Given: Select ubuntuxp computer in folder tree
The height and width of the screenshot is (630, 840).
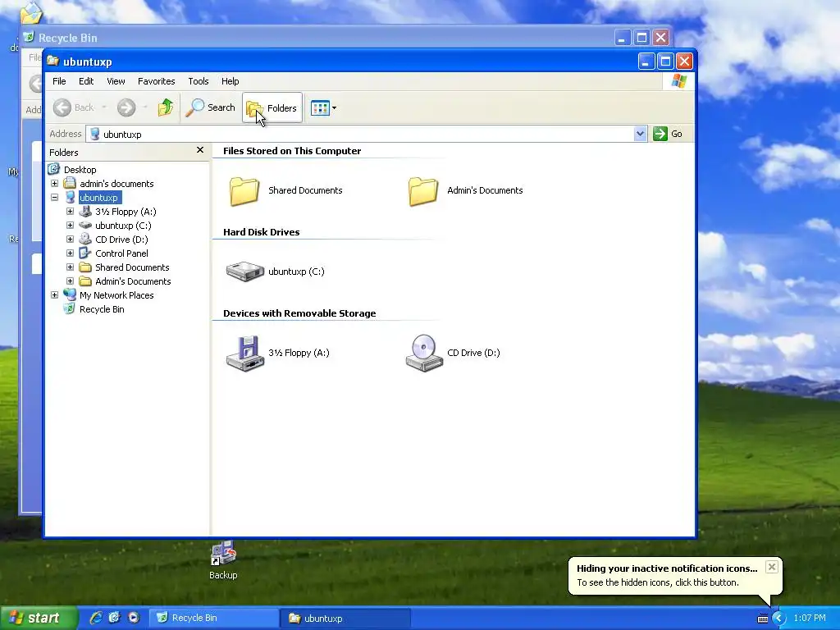Looking at the screenshot, I should 98,198.
